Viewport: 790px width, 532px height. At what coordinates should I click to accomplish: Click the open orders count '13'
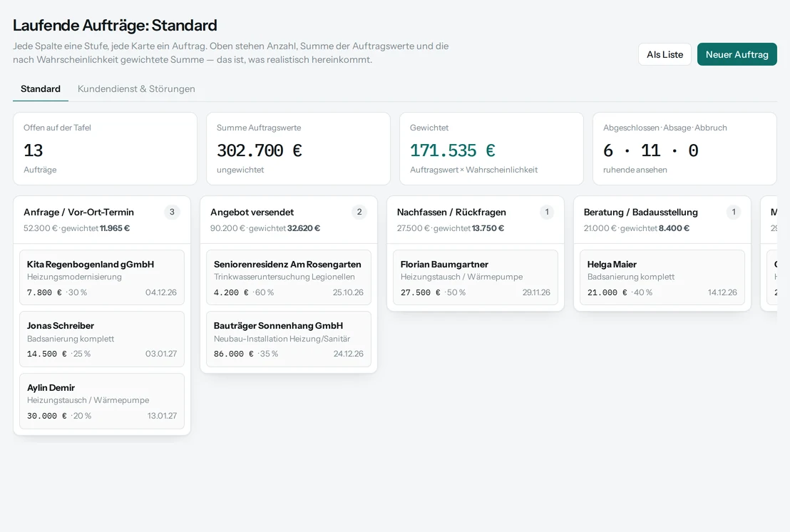34,150
